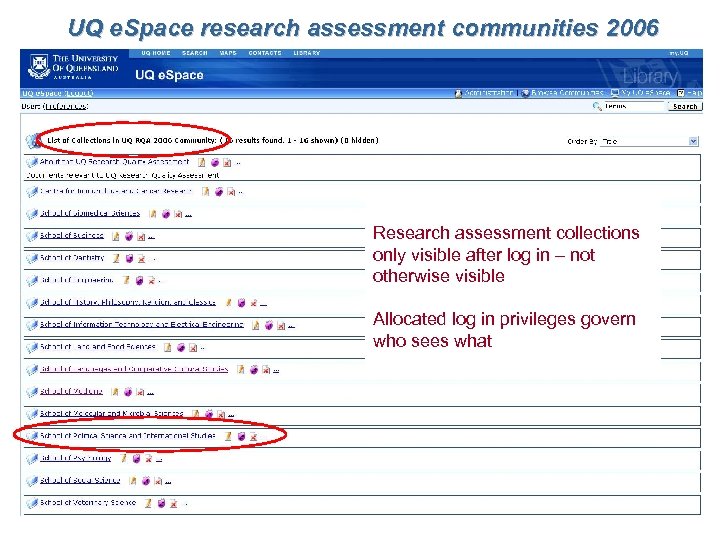The image size is (720, 540).
Task: Open the School of Biomedical Sciences collection
Action: click(x=90, y=214)
